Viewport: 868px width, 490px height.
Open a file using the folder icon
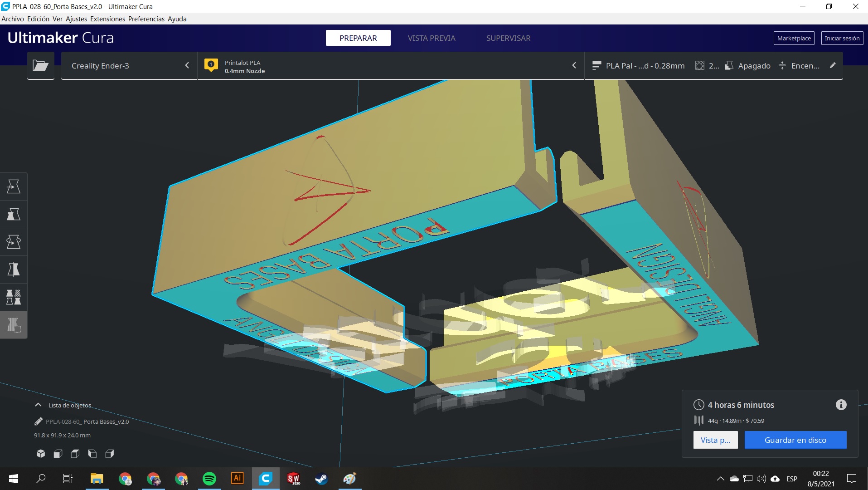click(40, 65)
